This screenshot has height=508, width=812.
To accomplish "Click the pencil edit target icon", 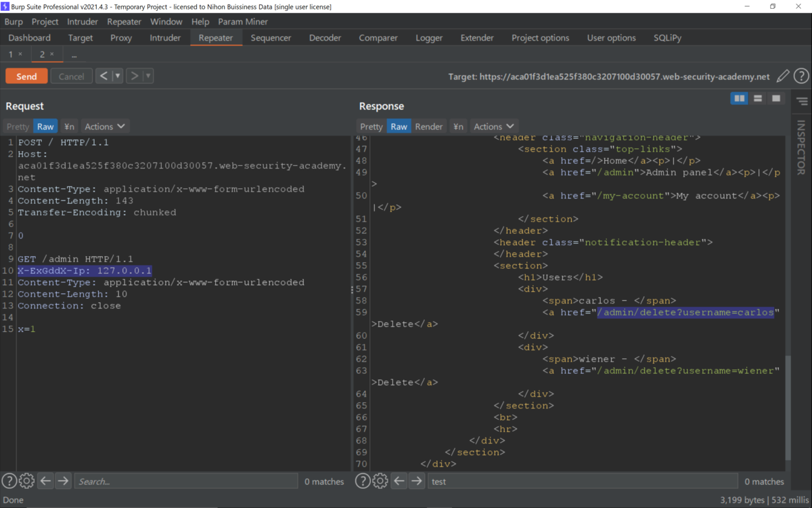I will (x=783, y=77).
